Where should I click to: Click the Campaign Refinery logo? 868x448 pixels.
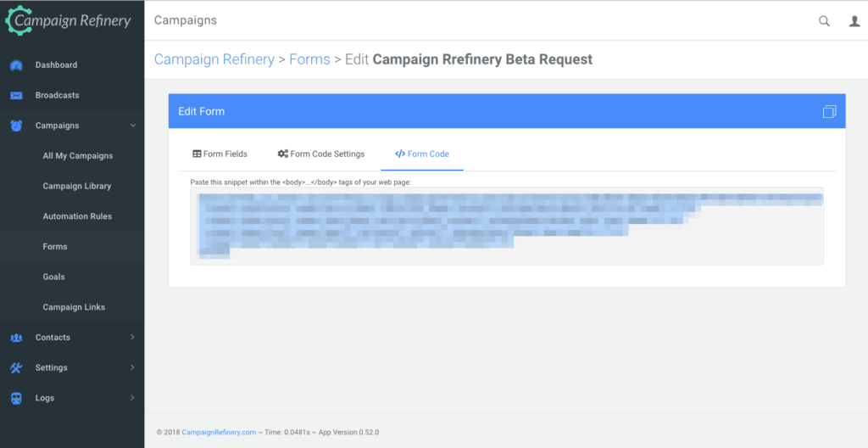click(69, 20)
